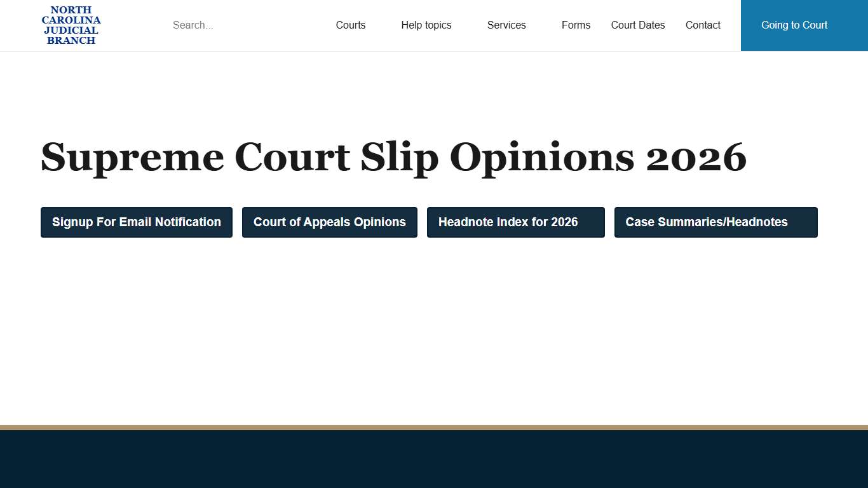Expand the Courts dropdown in navigation
This screenshot has width=868, height=488.
(x=350, y=25)
